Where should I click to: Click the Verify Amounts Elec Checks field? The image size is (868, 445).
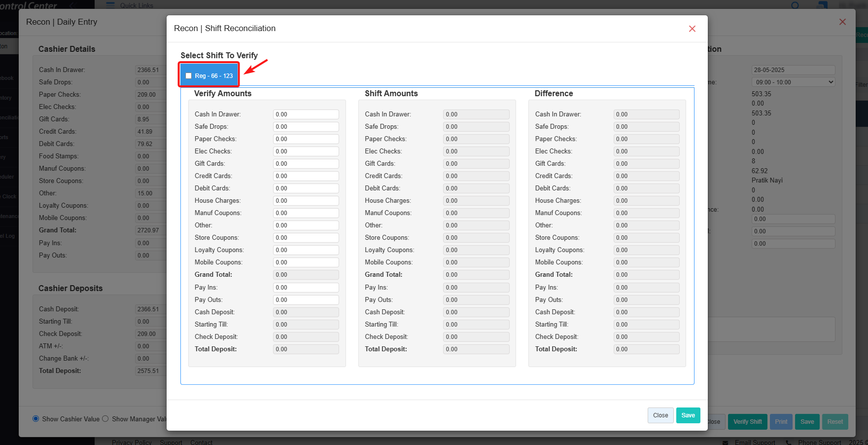tap(306, 151)
